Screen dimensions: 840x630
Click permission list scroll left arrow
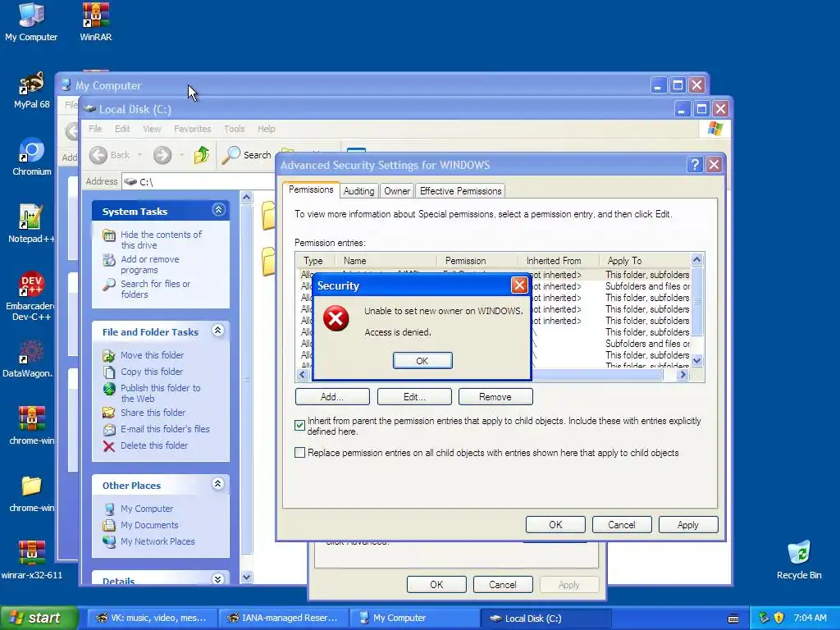click(x=302, y=375)
